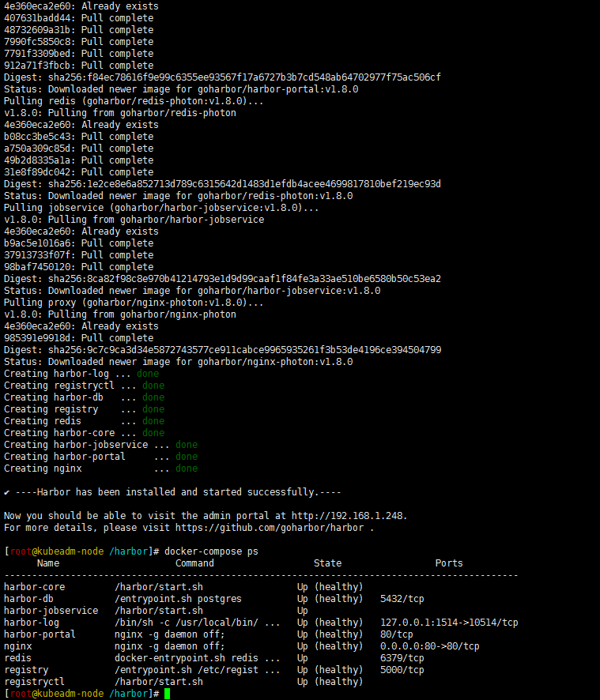Screen dimensions: 600x700
Task: Click the 'nginx' row name in table
Action: tap(18, 646)
